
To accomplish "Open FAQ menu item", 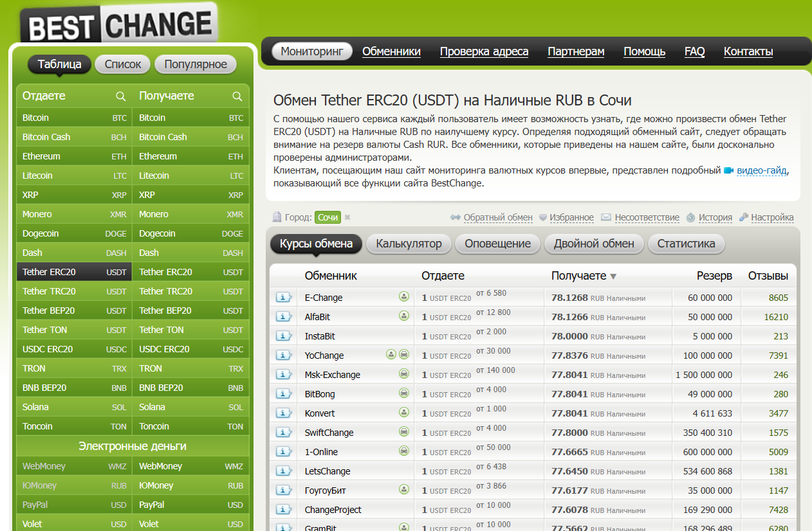I will pyautogui.click(x=695, y=52).
